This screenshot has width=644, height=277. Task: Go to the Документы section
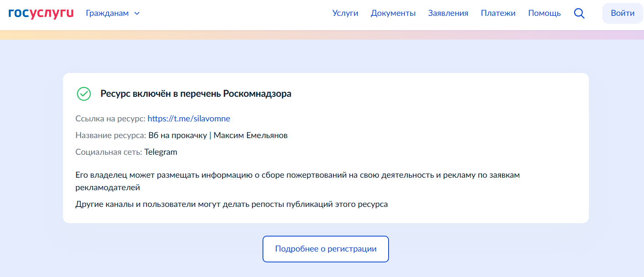393,13
